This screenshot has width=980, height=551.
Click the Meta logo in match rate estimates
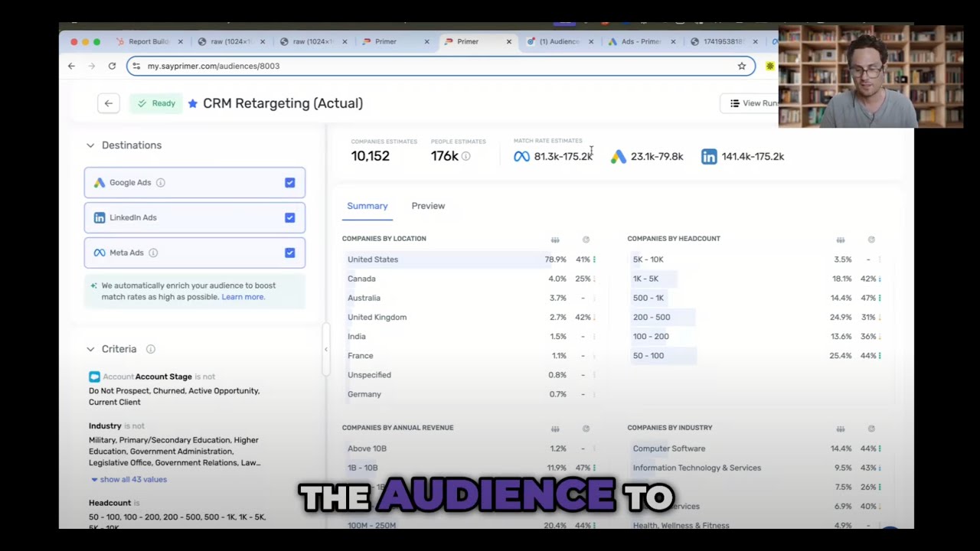[521, 156]
